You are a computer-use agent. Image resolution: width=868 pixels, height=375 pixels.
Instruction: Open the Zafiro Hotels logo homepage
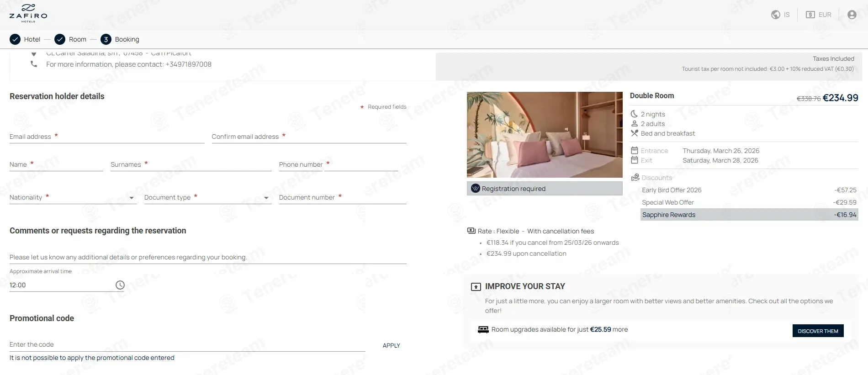pos(28,13)
